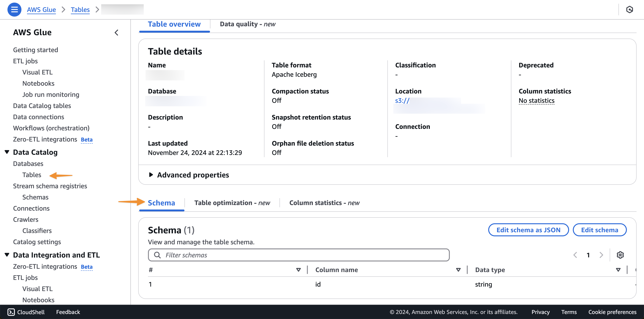Click the hexagon icon at top right
The height and width of the screenshot is (319, 644).
click(x=629, y=9)
